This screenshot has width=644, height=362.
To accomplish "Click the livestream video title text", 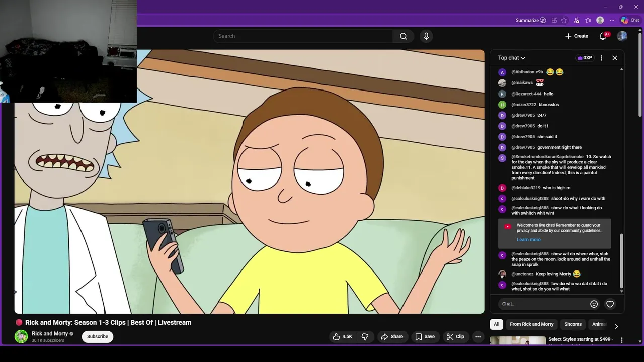I will click(x=108, y=323).
